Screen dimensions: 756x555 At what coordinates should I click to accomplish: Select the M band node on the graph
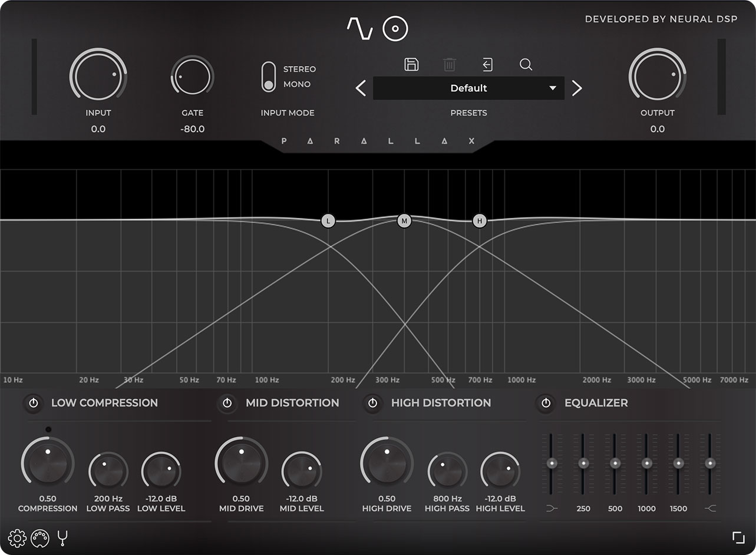click(x=404, y=221)
